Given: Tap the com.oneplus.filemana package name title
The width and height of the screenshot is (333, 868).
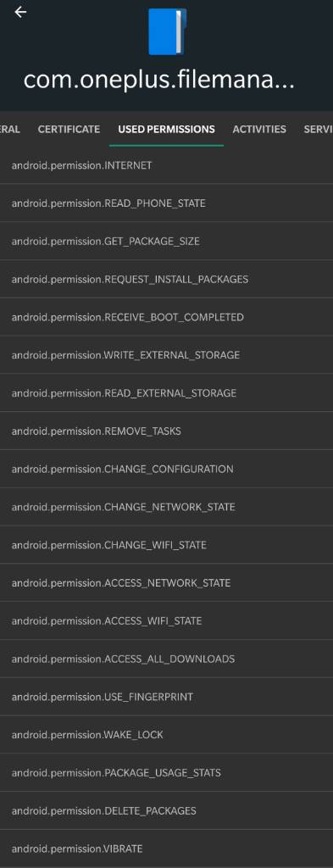Looking at the screenshot, I should pos(158,81).
